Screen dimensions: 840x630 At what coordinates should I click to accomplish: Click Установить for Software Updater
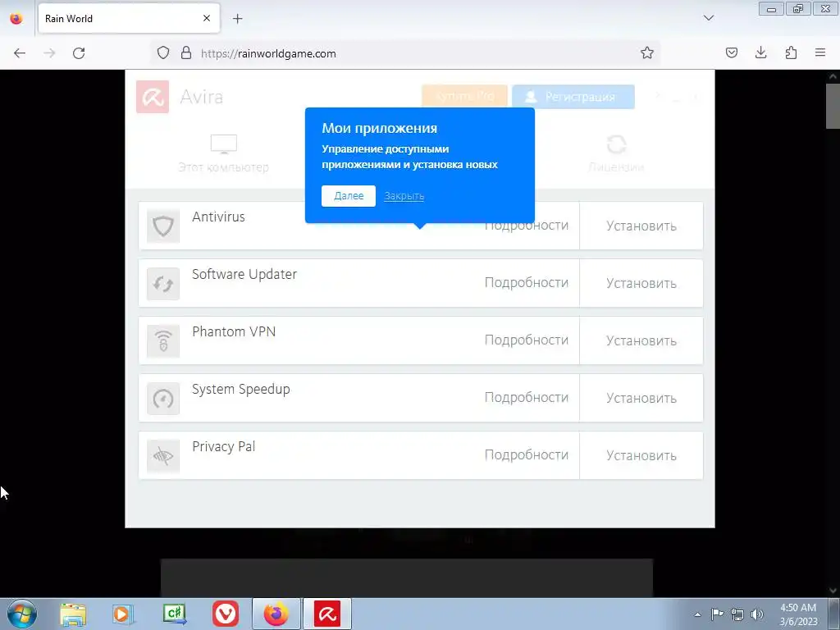(641, 283)
